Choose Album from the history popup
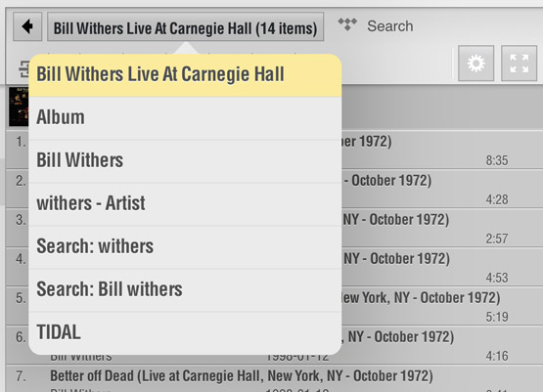The width and height of the screenshot is (543, 392). tap(185, 118)
